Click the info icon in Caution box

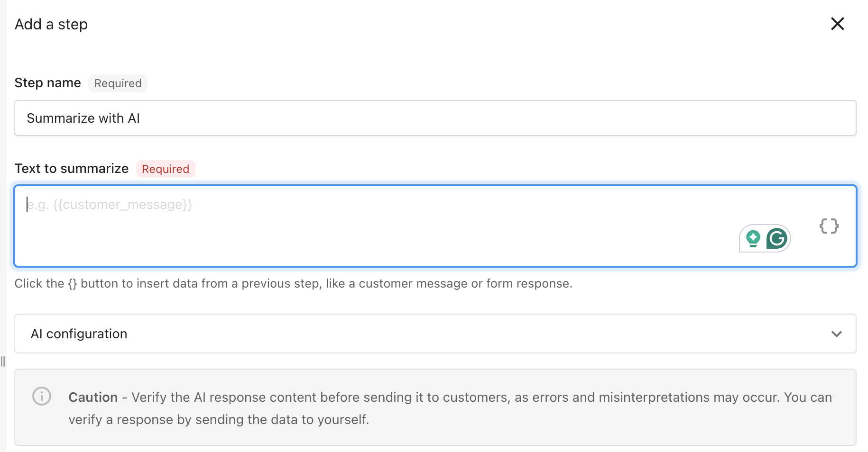click(42, 396)
